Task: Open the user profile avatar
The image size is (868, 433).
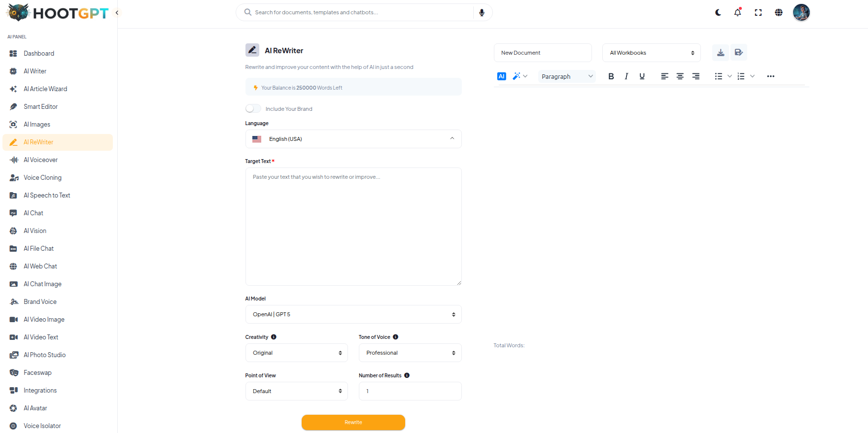Action: 801,12
